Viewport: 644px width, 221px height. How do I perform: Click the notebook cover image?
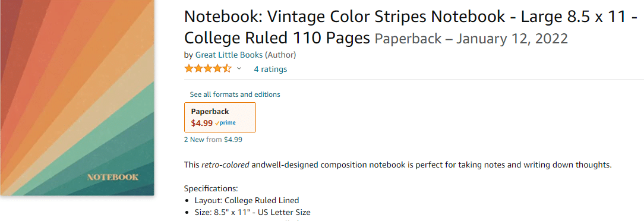click(x=77, y=98)
